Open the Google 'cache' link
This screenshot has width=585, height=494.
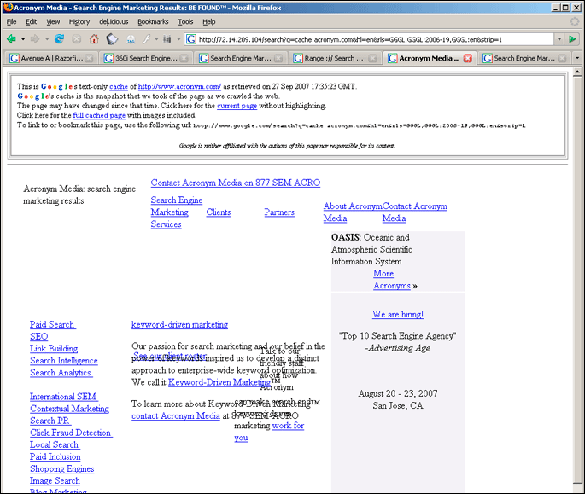(119, 87)
